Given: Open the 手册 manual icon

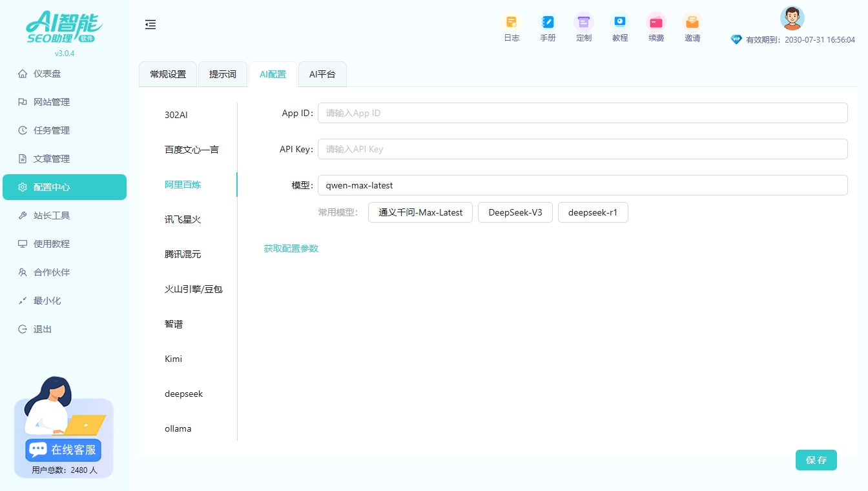Looking at the screenshot, I should click(x=548, y=26).
